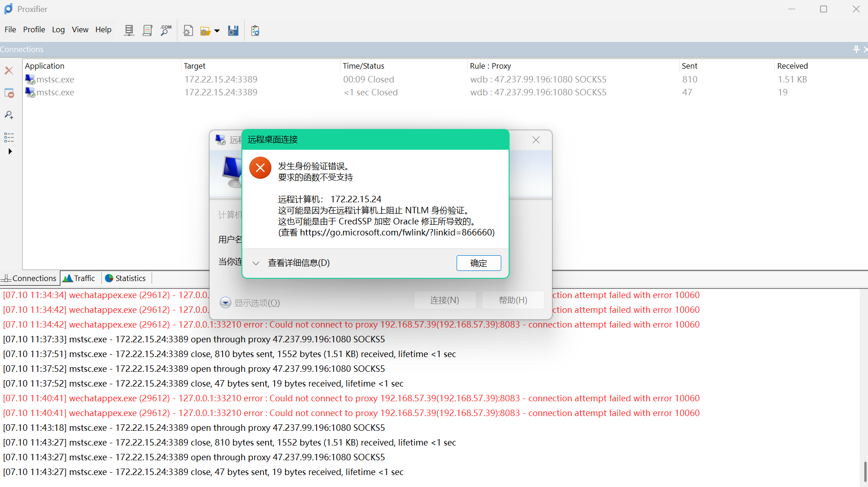Open the Proxy Servers toolbar icon
The height and width of the screenshot is (487, 868).
pos(129,30)
